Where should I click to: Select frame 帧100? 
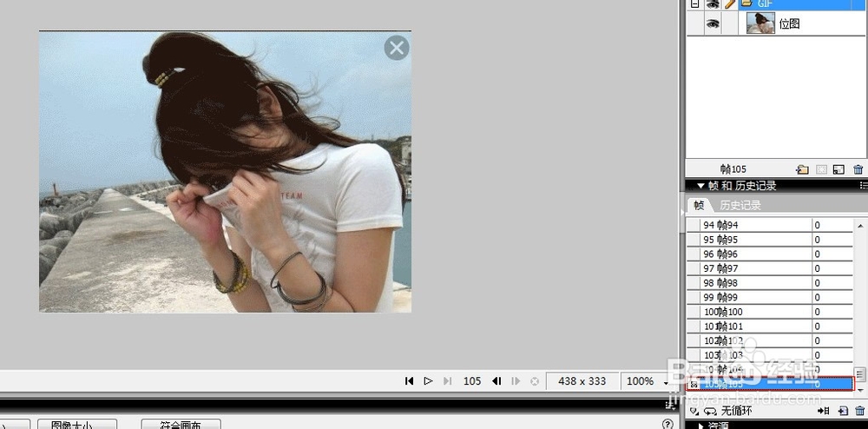pos(769,312)
